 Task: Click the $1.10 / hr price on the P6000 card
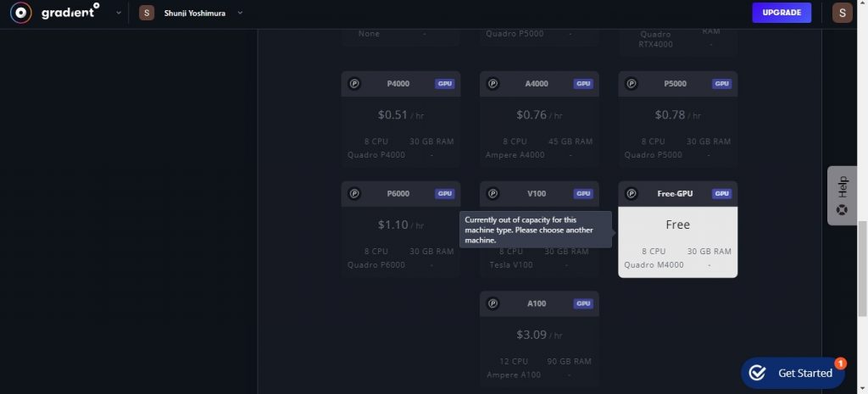tap(401, 225)
